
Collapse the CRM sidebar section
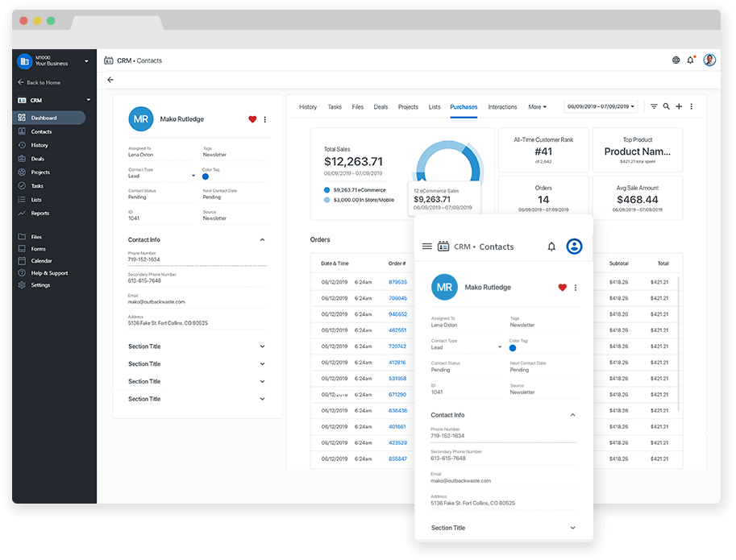click(x=88, y=100)
